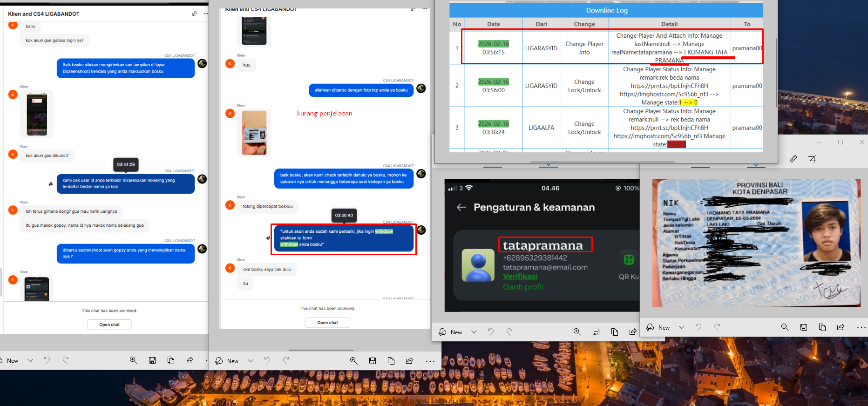This screenshot has height=406, width=868.
Task: Share the ID card snip
Action: click(841, 327)
